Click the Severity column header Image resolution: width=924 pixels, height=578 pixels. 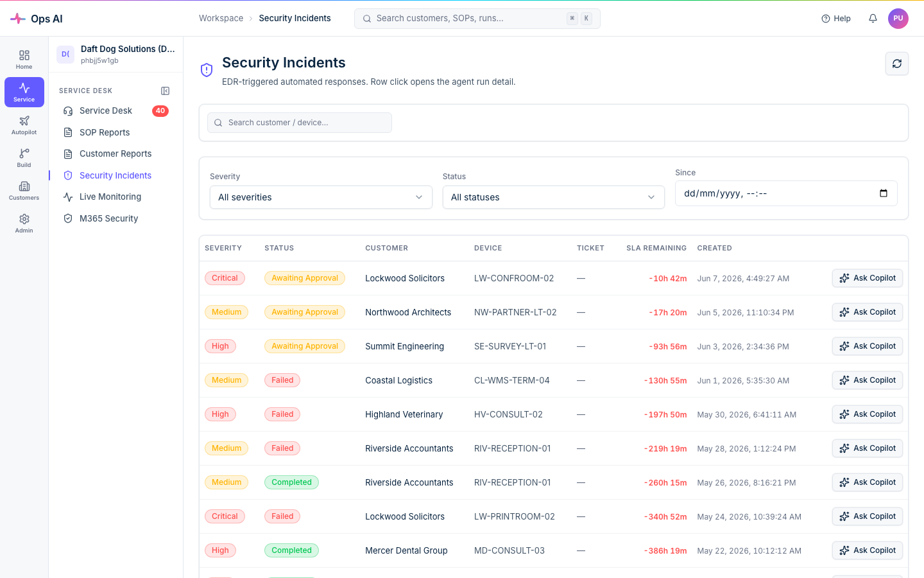click(x=223, y=248)
